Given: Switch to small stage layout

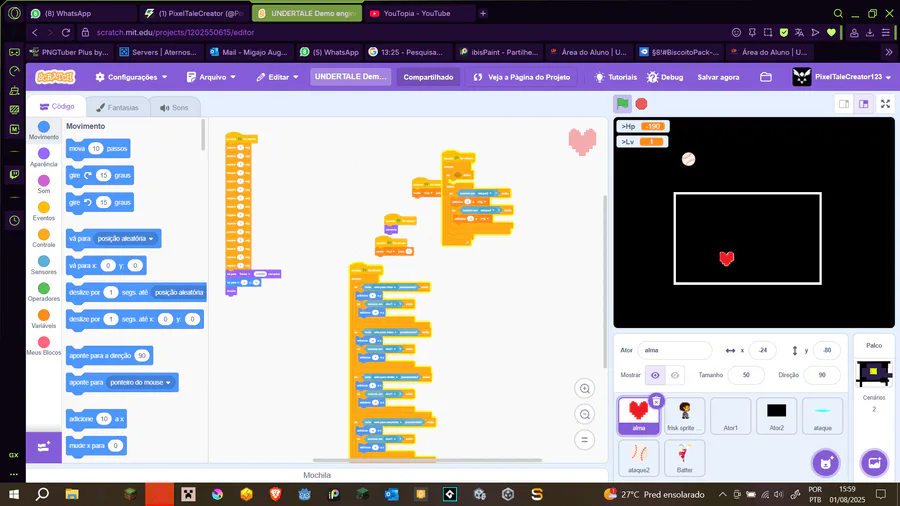Looking at the screenshot, I should tap(844, 104).
